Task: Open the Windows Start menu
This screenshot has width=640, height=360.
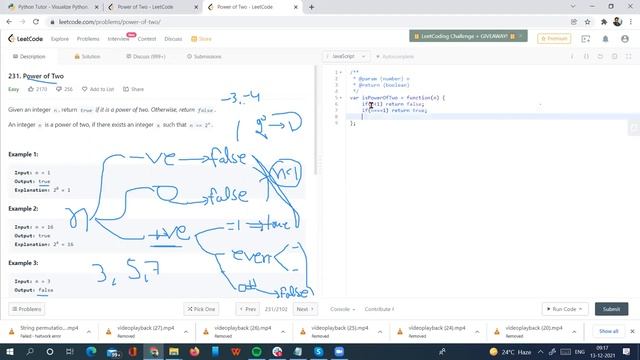Action: pyautogui.click(x=10, y=351)
